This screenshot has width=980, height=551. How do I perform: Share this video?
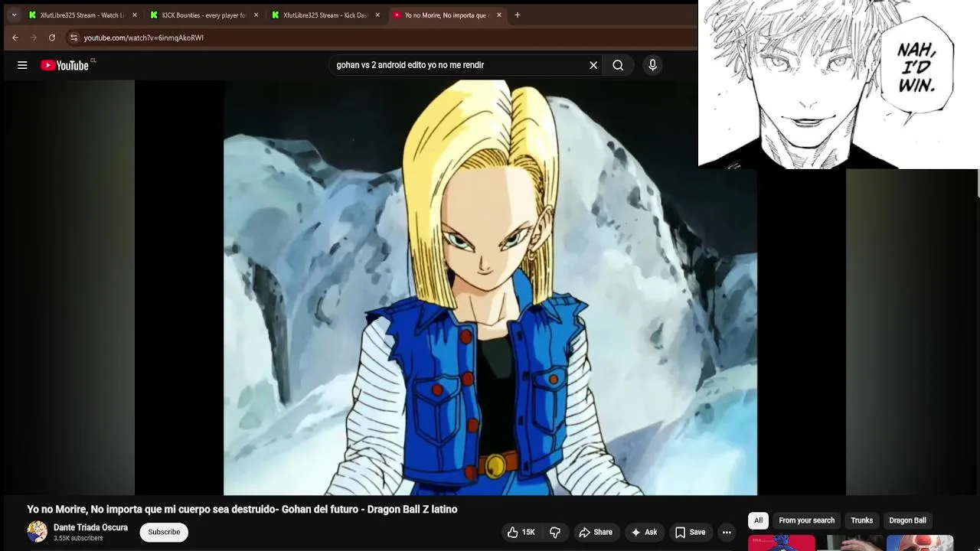596,532
